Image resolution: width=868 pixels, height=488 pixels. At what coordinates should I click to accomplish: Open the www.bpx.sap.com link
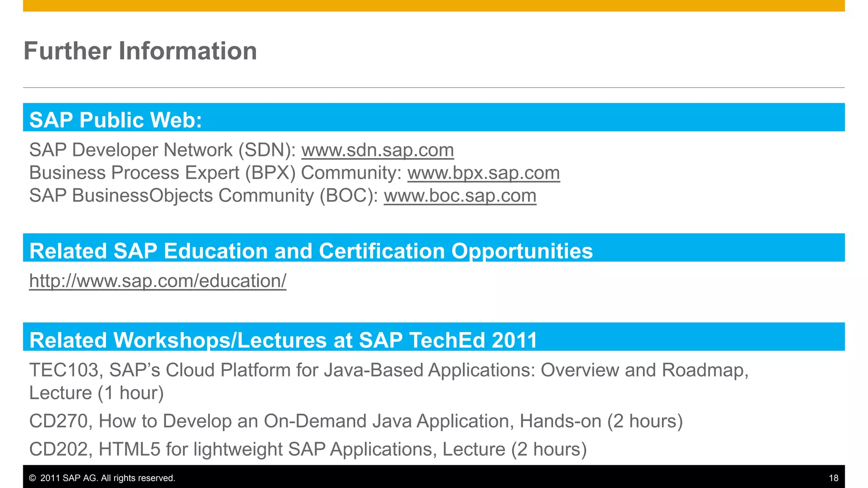click(x=483, y=173)
